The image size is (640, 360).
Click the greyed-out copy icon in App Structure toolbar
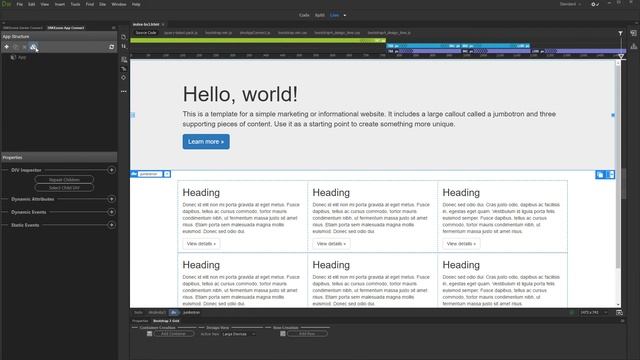(16, 47)
